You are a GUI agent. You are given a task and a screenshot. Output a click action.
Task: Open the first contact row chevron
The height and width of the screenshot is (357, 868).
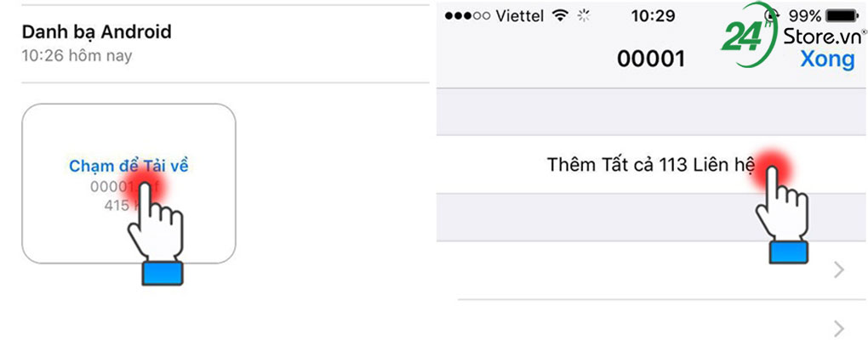click(x=840, y=270)
